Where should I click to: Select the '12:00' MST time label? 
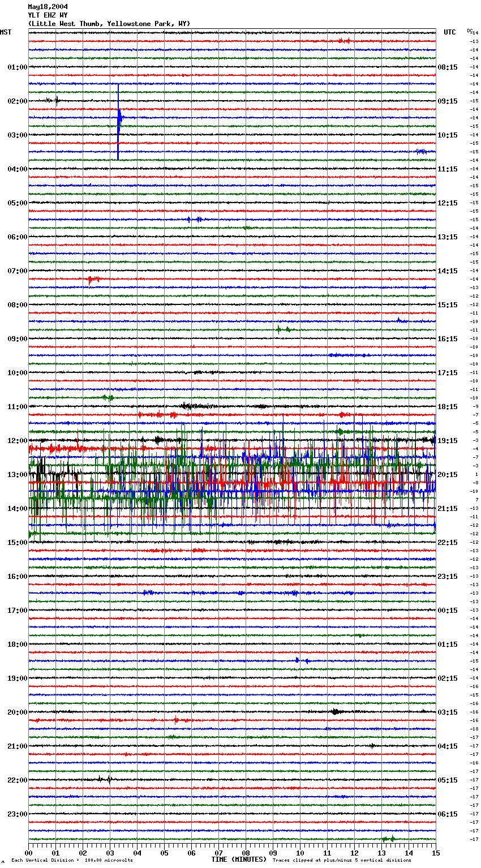pos(18,441)
